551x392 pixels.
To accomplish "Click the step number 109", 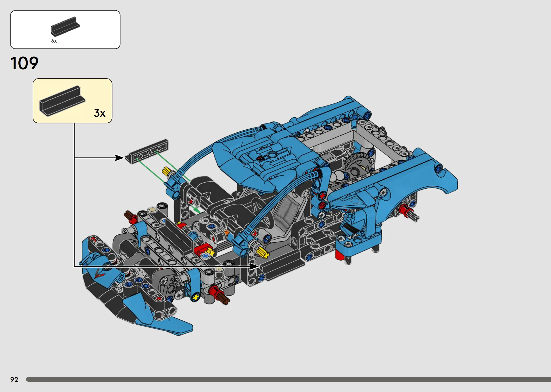I will pos(24,63).
